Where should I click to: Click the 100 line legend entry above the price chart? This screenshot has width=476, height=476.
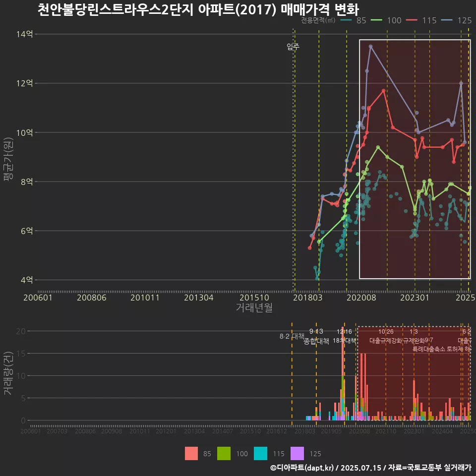[386, 20]
